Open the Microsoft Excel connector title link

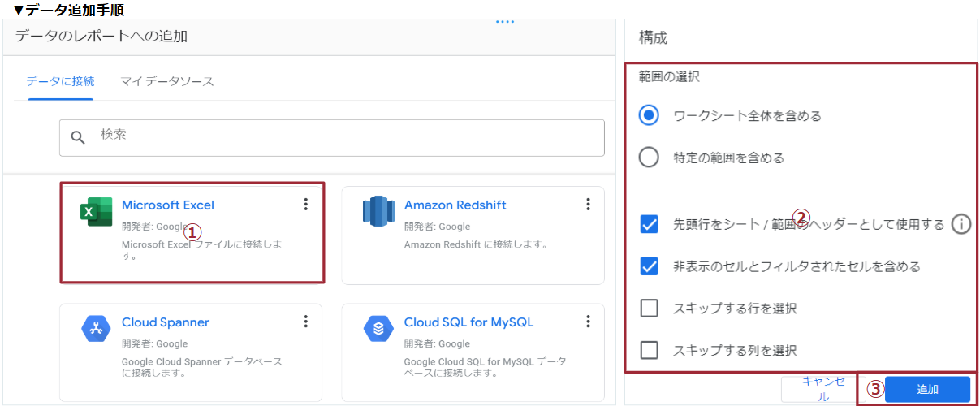168,205
